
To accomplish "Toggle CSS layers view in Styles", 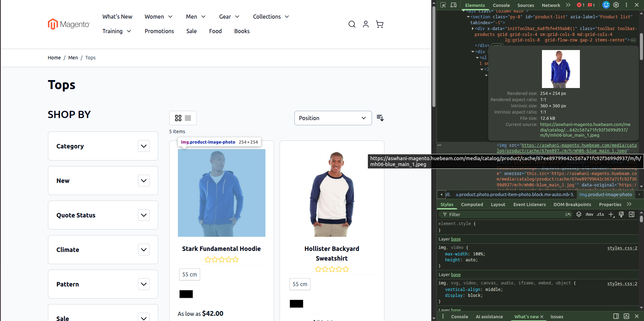I will (579, 214).
